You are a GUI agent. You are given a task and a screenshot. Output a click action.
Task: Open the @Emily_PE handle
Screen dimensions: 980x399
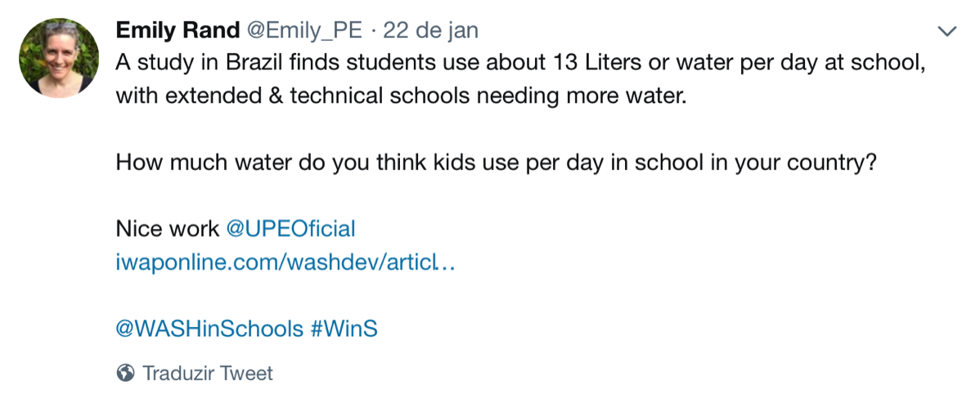click(303, 31)
